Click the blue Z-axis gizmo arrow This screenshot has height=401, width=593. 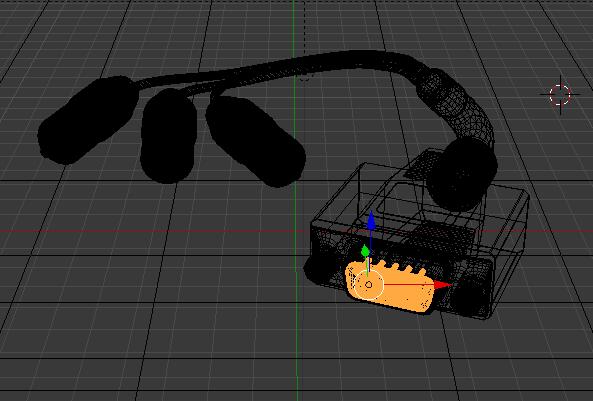(371, 221)
